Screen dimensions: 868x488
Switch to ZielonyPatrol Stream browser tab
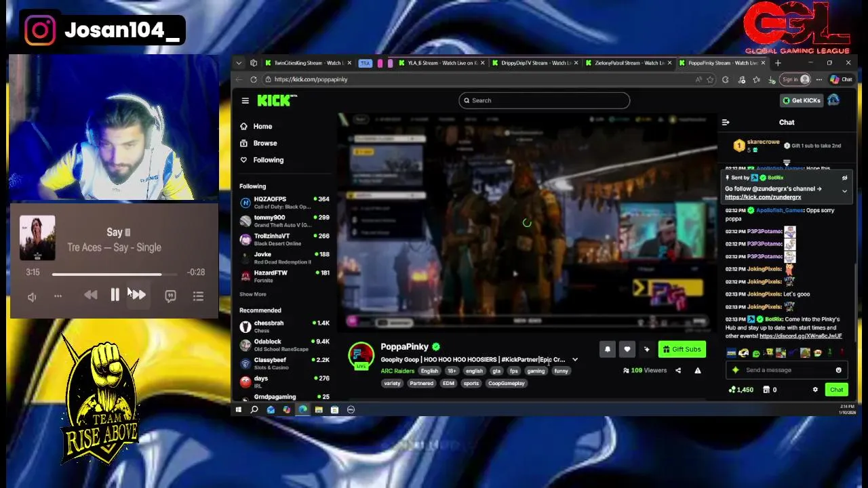coord(628,63)
